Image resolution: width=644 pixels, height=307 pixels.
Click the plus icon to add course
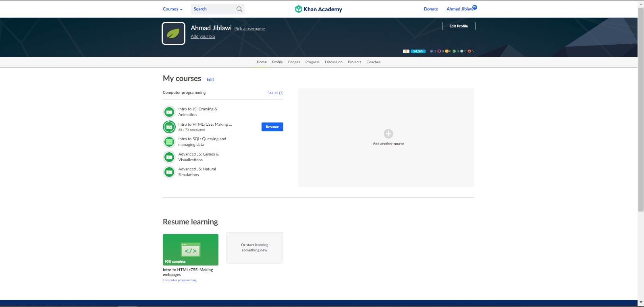pos(388,134)
